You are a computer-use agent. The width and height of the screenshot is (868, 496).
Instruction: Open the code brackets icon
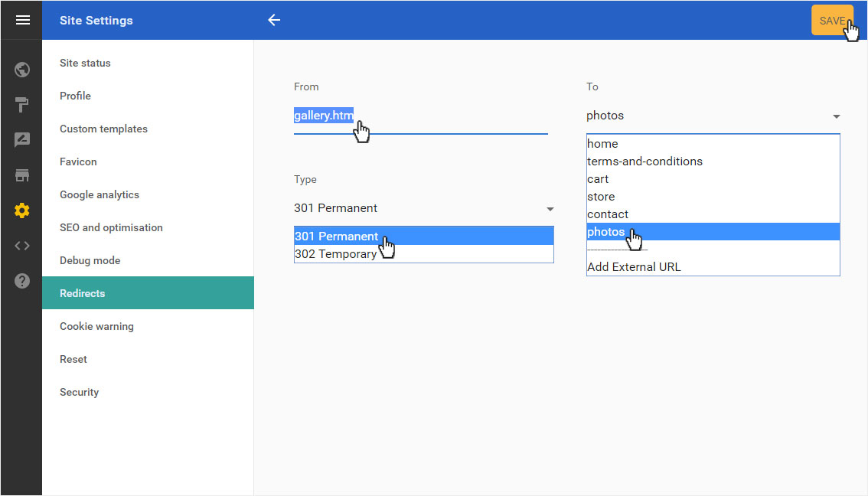[22, 246]
